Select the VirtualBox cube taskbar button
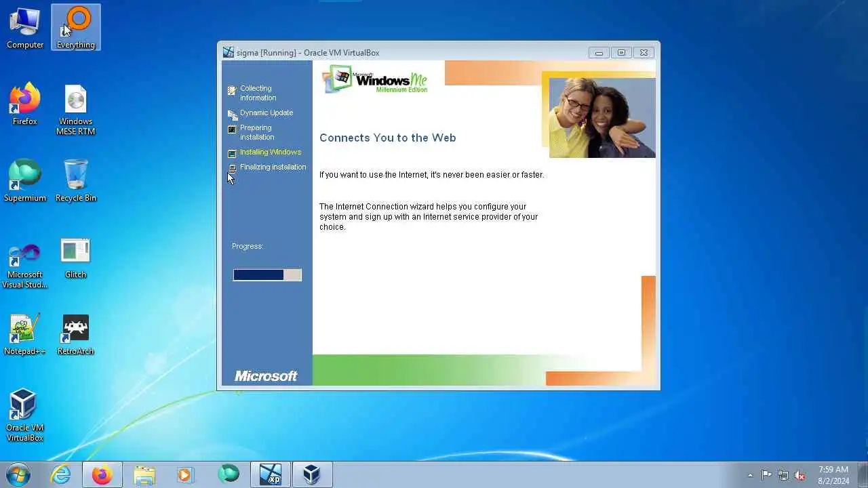Viewport: 868px width, 488px height. [x=312, y=474]
